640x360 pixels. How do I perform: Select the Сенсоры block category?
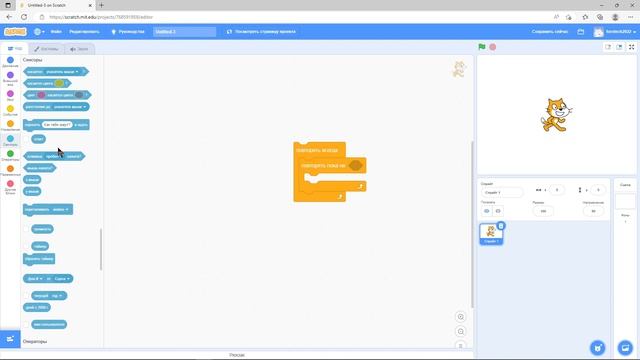point(10,141)
